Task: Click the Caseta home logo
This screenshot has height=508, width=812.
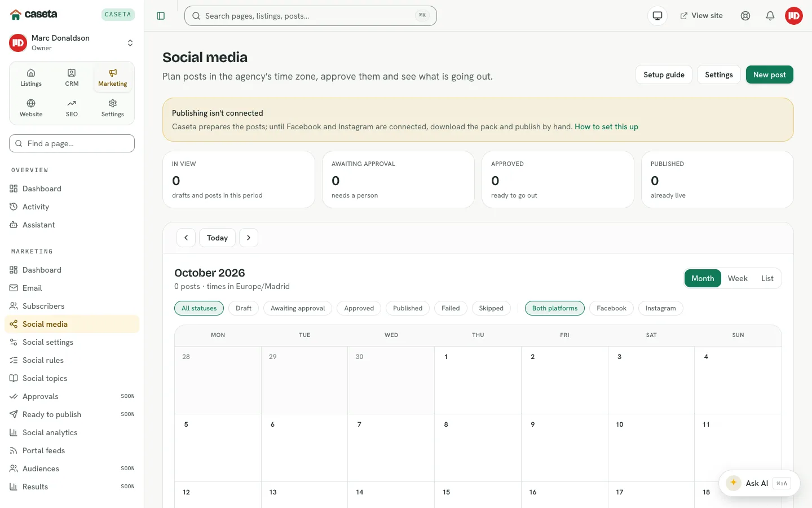Action: click(x=34, y=14)
